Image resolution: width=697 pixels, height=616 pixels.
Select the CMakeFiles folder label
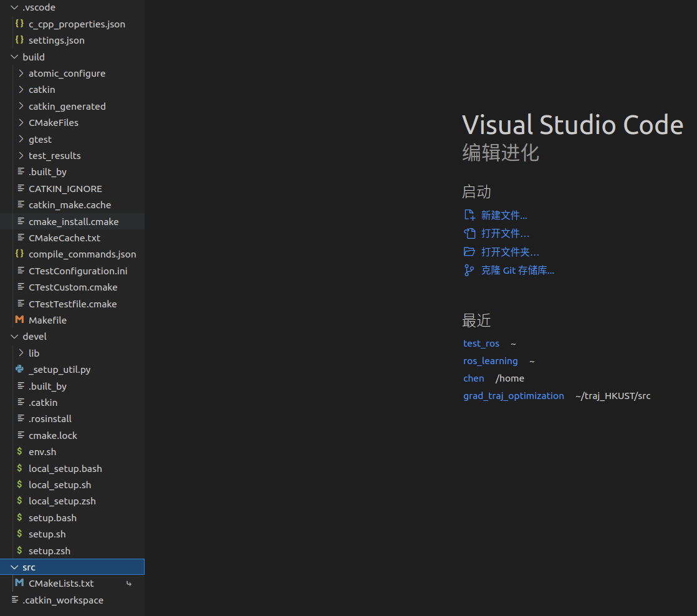tap(54, 123)
